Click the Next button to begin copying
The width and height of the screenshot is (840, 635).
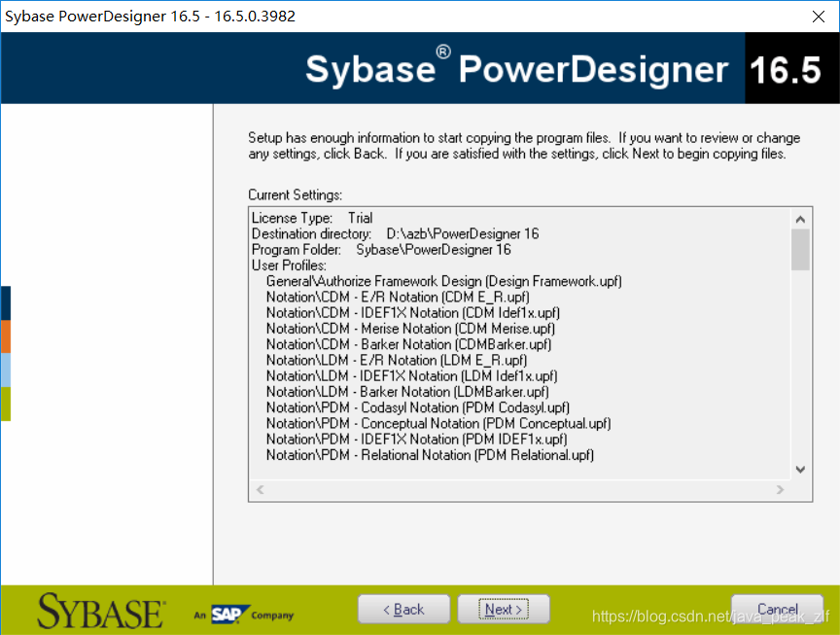point(504,610)
